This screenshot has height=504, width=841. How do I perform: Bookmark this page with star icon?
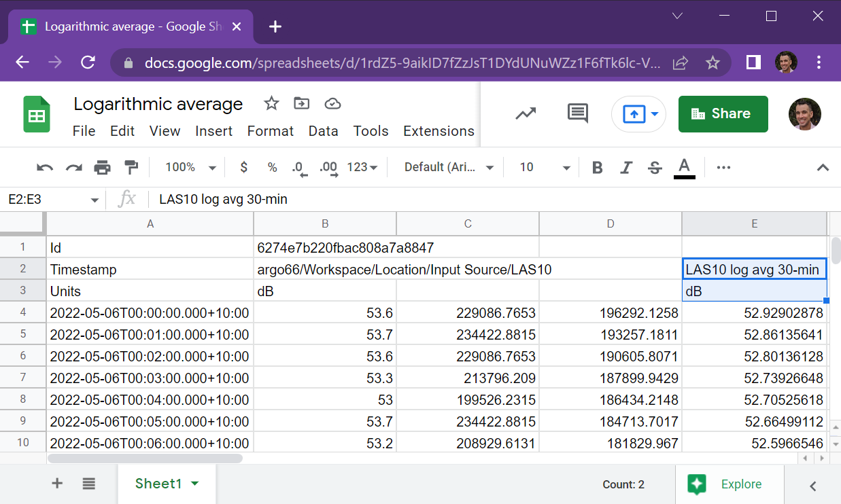[713, 62]
